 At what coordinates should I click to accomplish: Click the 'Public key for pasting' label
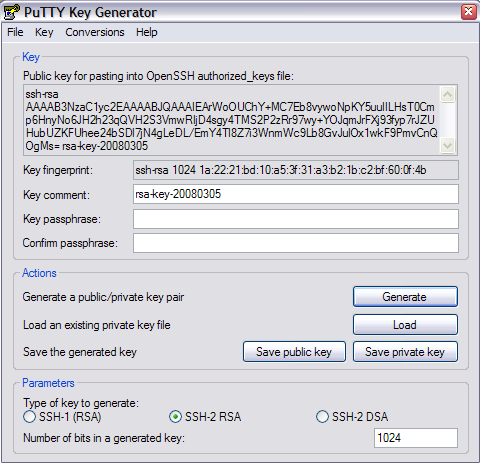tap(158, 76)
